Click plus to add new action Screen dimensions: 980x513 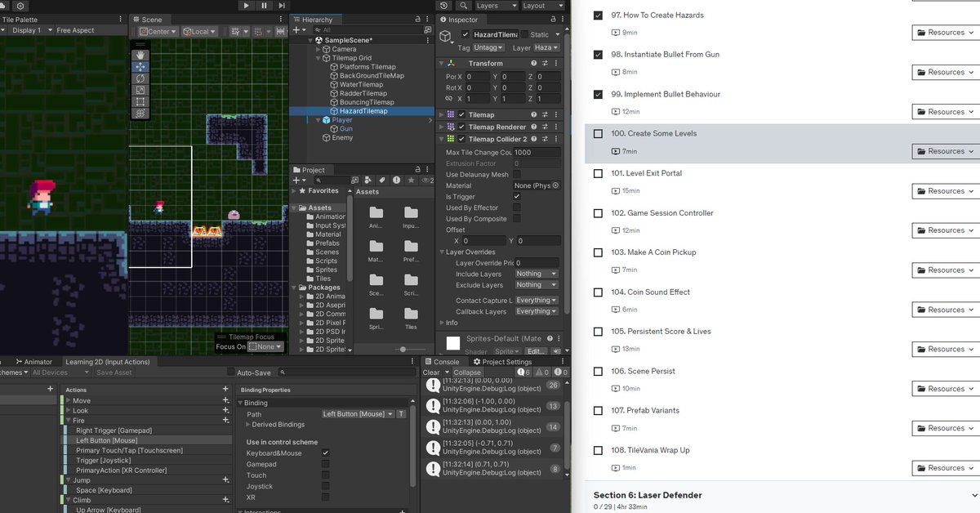[225, 390]
